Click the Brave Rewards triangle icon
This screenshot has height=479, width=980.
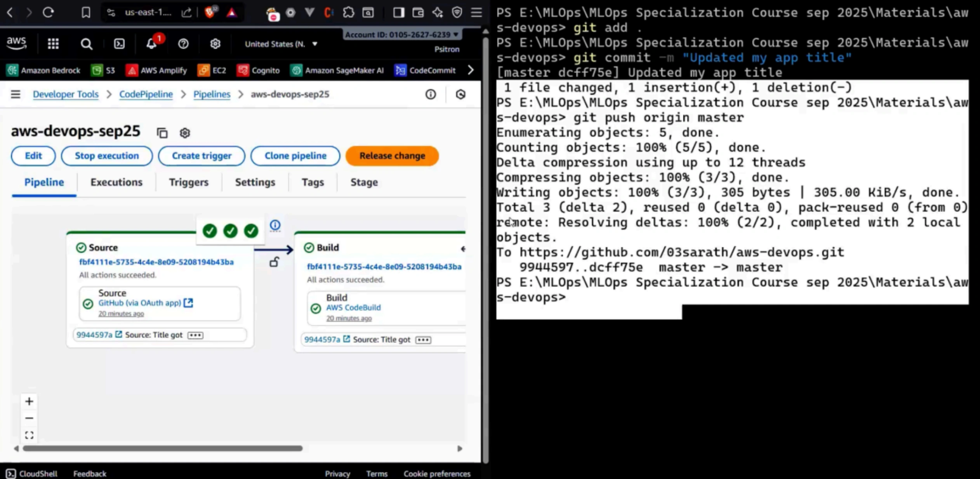(x=232, y=13)
